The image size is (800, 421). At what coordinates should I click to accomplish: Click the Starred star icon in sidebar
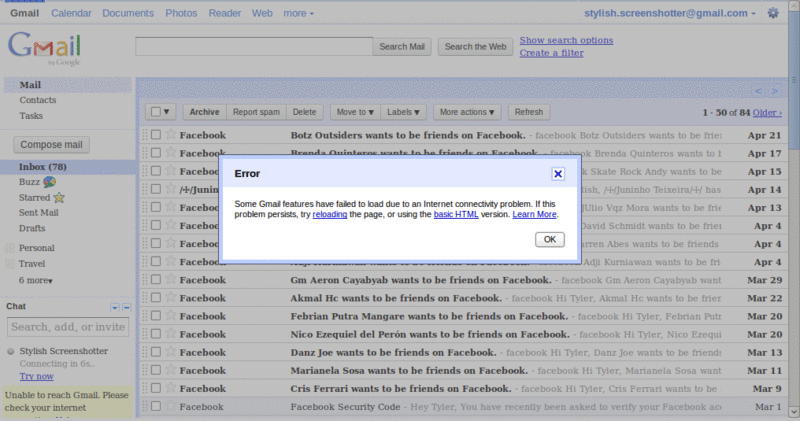(x=59, y=197)
